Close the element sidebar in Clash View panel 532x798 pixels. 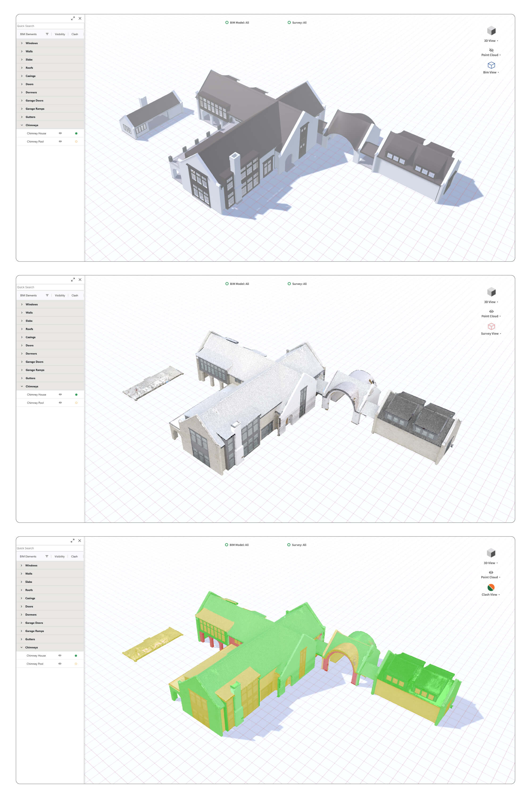click(x=80, y=541)
